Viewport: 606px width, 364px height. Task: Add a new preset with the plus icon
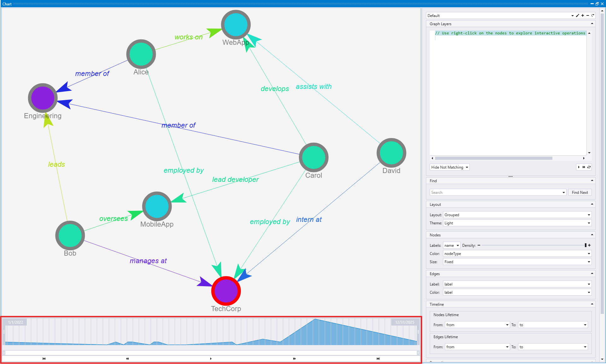[x=583, y=15]
